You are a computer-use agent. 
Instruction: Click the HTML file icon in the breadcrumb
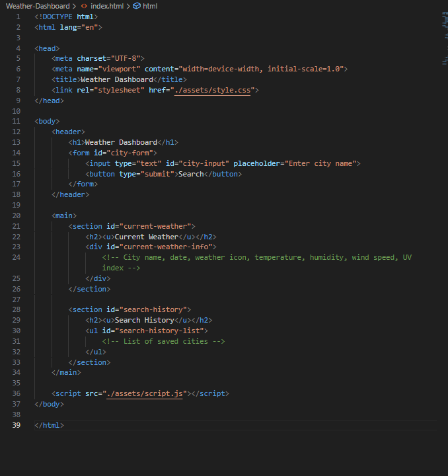coord(84,6)
